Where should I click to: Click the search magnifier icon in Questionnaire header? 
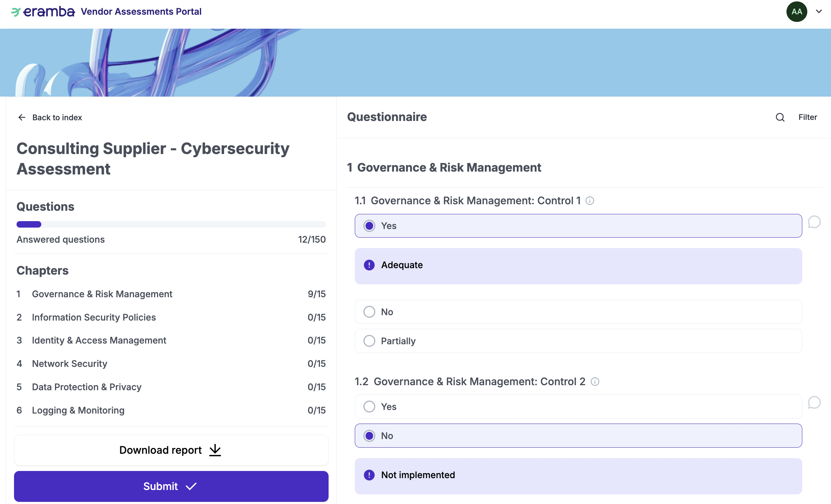(780, 117)
